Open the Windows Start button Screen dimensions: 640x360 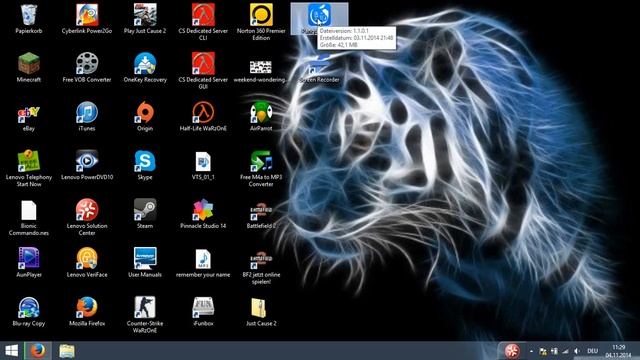[11, 351]
